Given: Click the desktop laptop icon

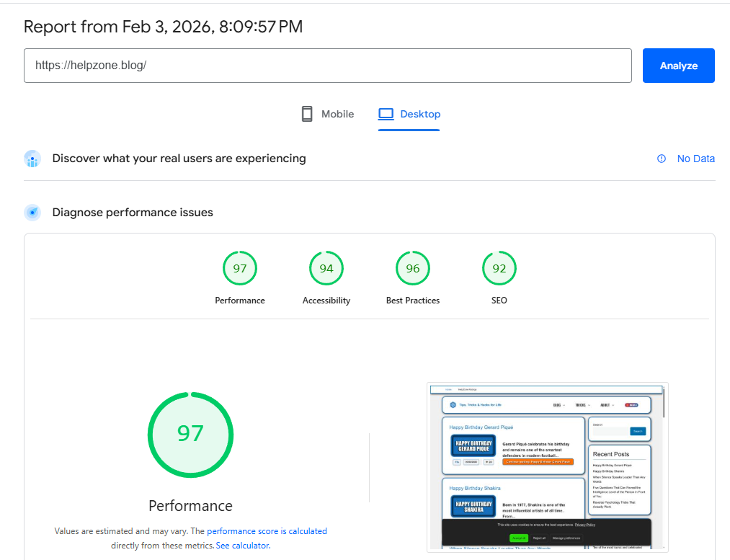Looking at the screenshot, I should pyautogui.click(x=386, y=114).
